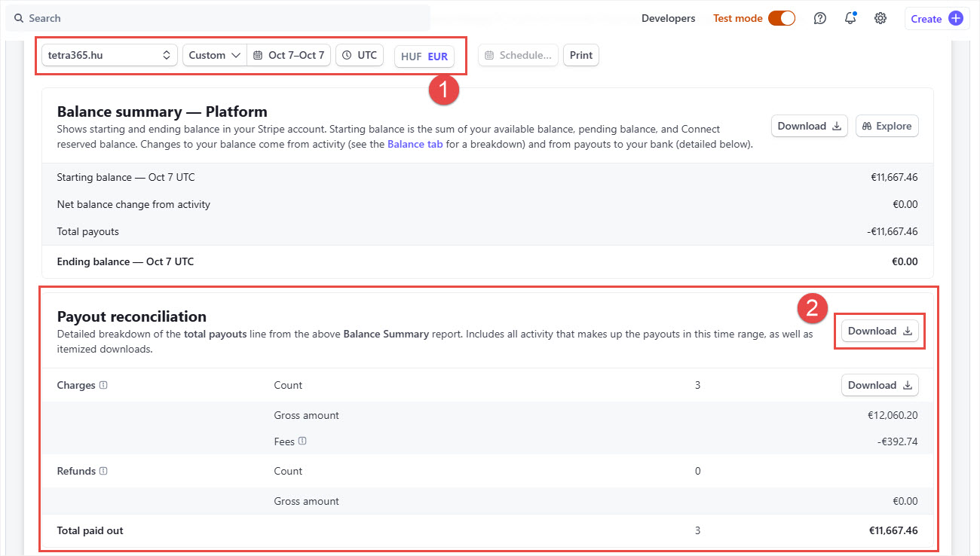Open the Developers menu
The height and width of the screenshot is (556, 980).
(x=668, y=18)
